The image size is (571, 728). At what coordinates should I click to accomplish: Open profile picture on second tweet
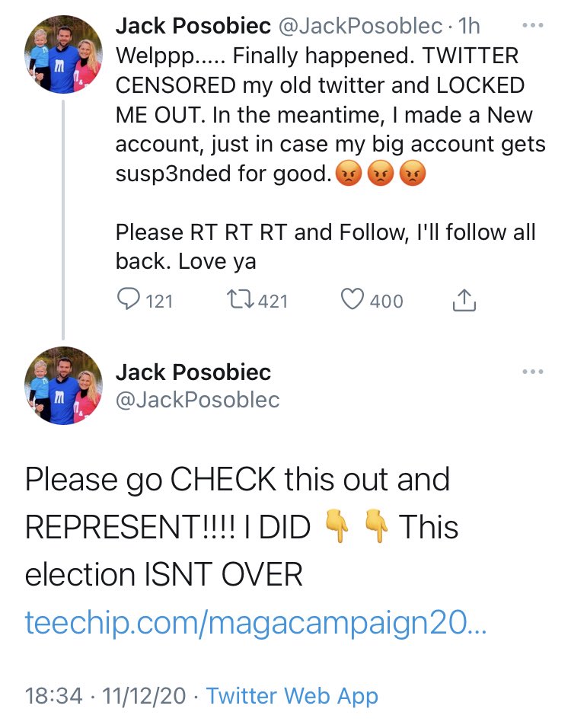click(63, 386)
